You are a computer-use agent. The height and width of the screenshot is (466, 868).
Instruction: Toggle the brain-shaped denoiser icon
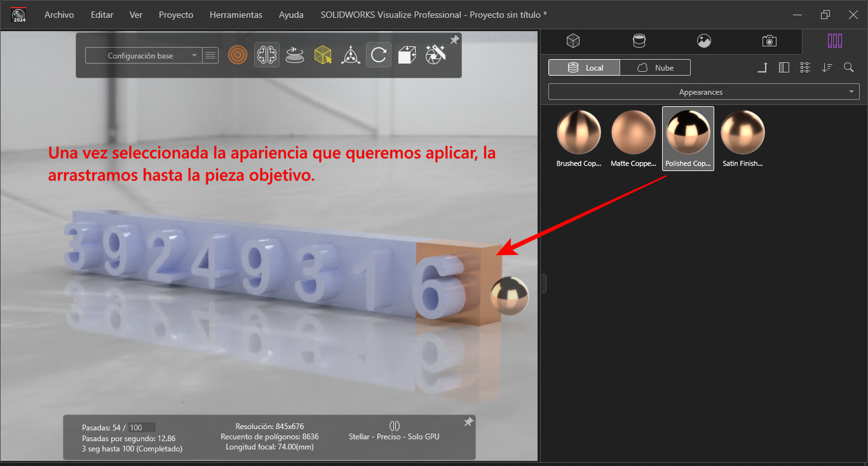tap(266, 55)
